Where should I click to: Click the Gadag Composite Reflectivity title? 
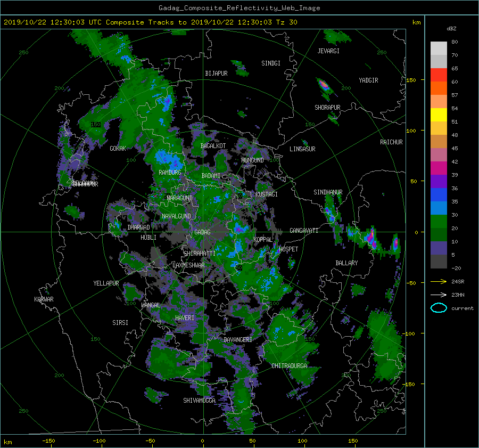(x=239, y=8)
